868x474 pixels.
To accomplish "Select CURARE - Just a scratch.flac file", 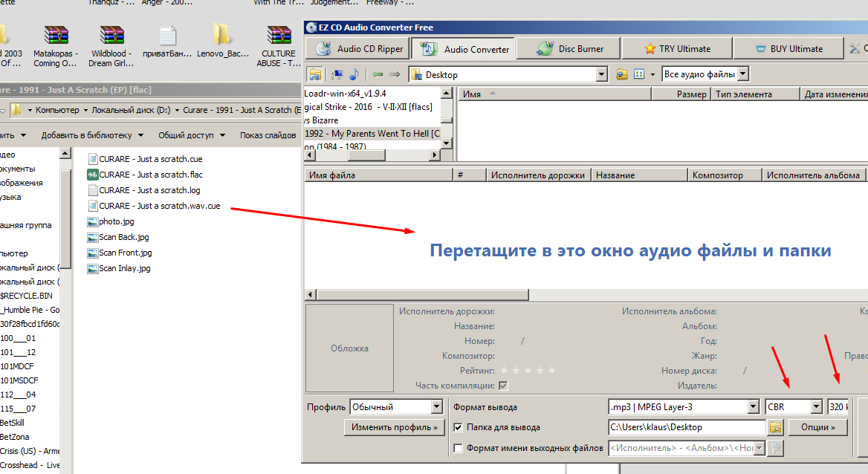I will pos(145,175).
